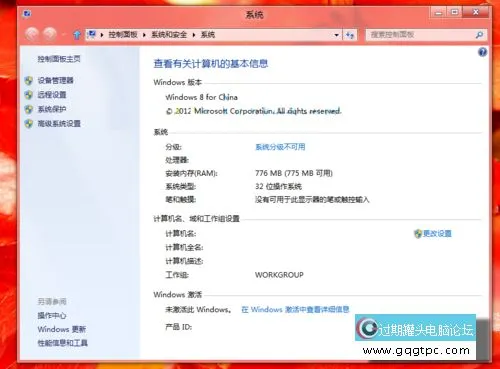Screen dimensions: 500x369
Task: Open the address bar history dropdown
Action: coord(337,35)
